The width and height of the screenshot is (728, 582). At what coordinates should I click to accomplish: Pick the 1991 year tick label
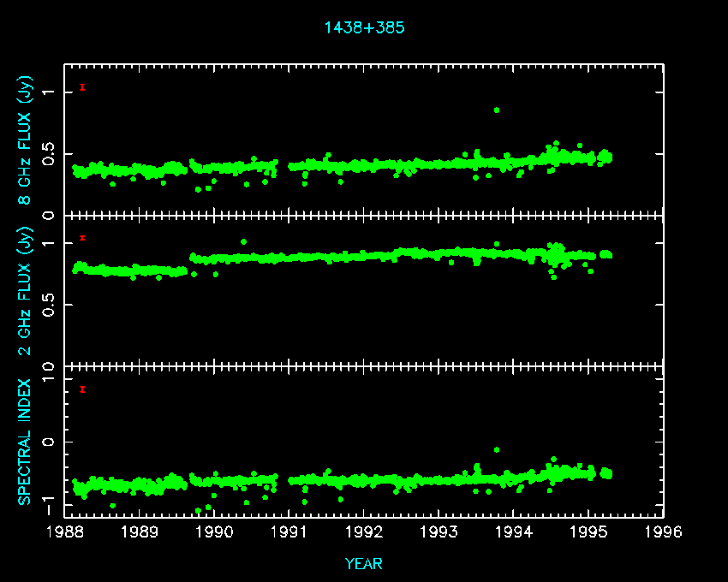[289, 532]
